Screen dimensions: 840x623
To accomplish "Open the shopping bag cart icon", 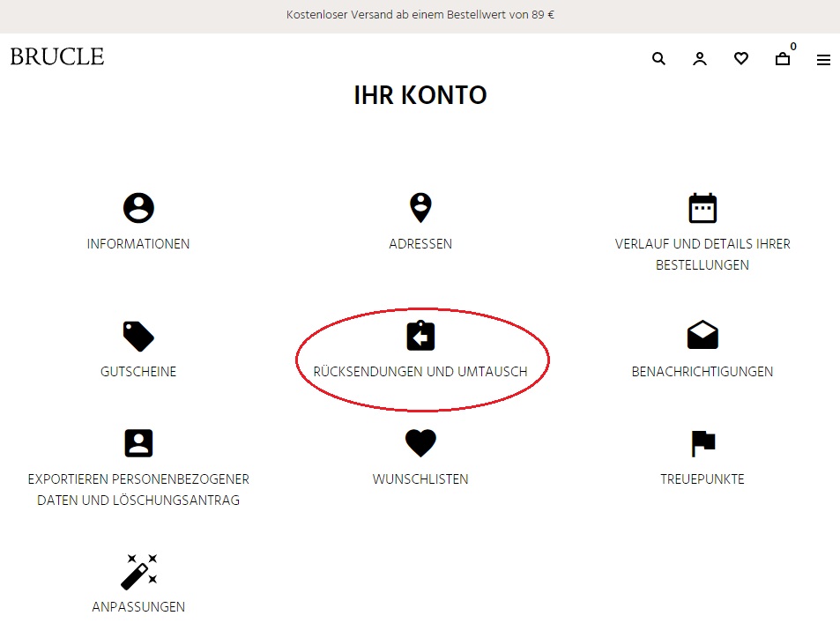I will point(783,59).
